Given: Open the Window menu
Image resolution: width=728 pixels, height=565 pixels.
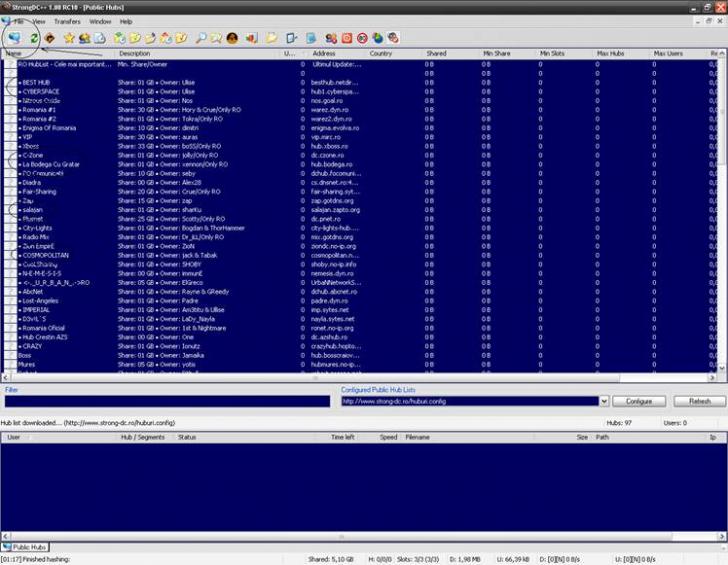Looking at the screenshot, I should click(100, 21).
